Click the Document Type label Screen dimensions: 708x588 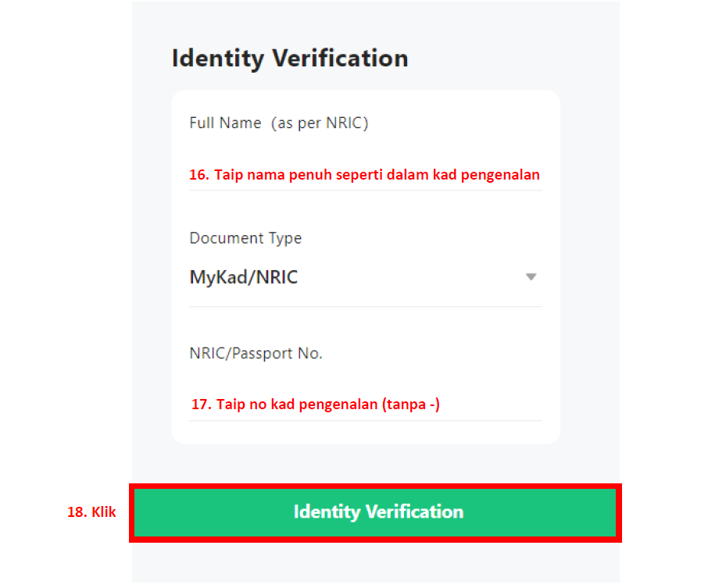pos(245,238)
